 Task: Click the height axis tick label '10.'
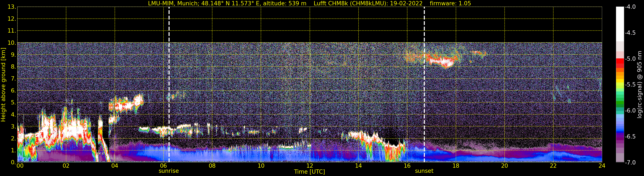coord(12,43)
